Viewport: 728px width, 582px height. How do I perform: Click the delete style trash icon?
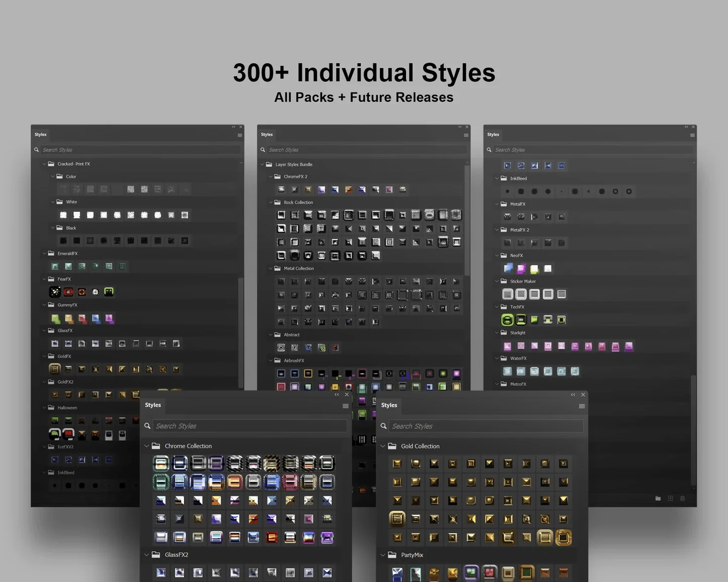683,498
